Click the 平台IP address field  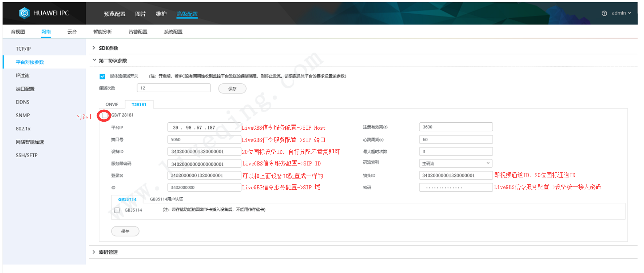tap(204, 128)
